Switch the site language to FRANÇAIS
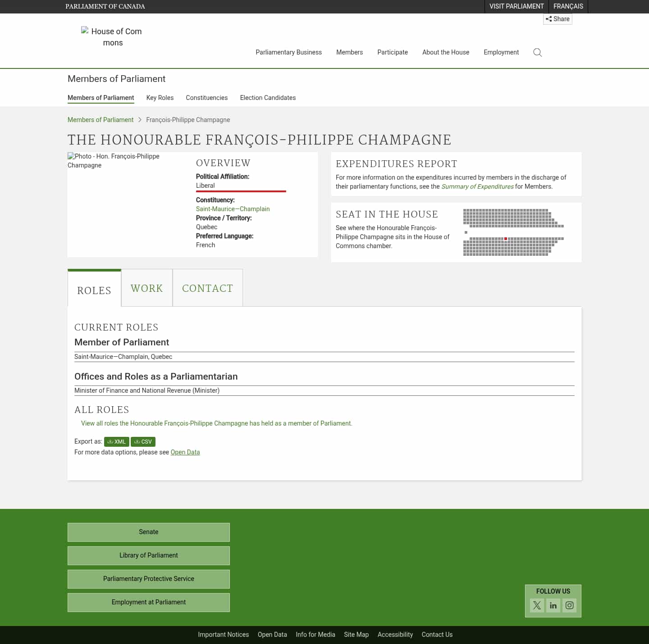649x644 pixels. pyautogui.click(x=568, y=6)
